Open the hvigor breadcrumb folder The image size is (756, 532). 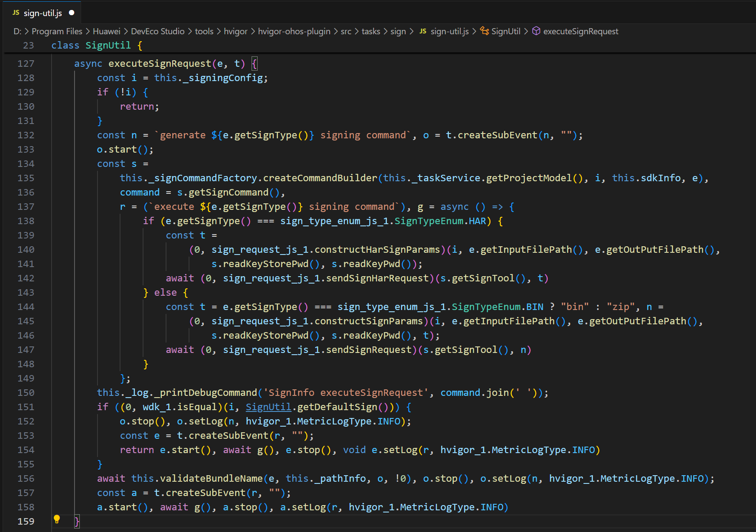point(236,31)
